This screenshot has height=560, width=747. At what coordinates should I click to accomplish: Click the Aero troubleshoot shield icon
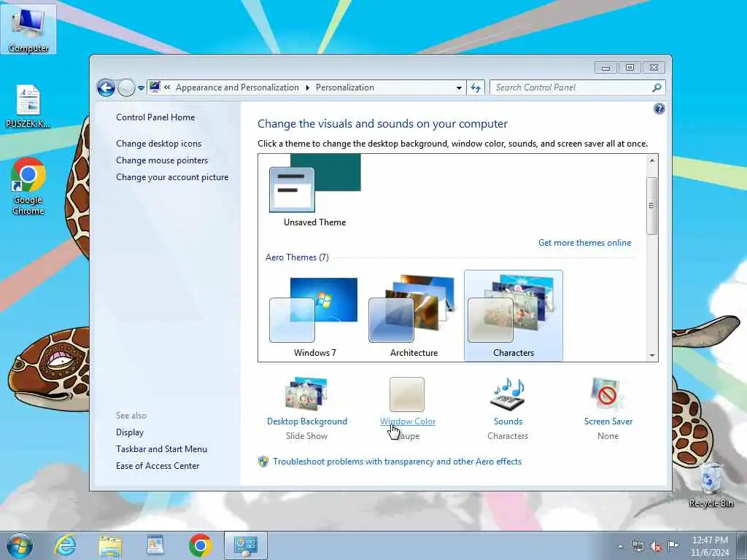(x=263, y=462)
